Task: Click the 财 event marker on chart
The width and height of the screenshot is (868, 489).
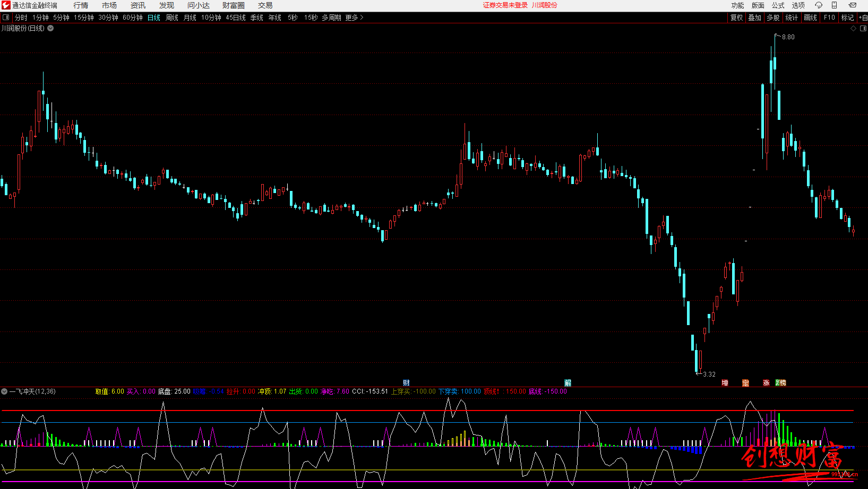Action: [x=406, y=383]
